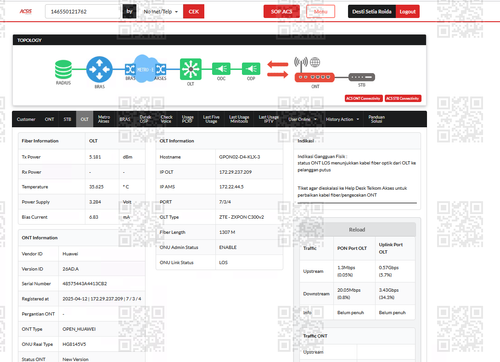Click the Bias Current value 6.83
The height and width of the screenshot is (362, 500).
pos(94,217)
